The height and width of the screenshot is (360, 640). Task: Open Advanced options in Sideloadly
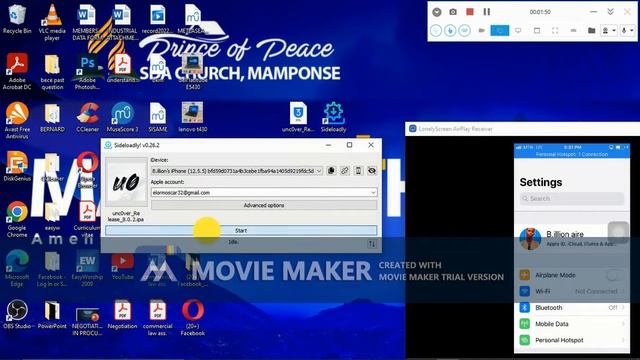(264, 205)
